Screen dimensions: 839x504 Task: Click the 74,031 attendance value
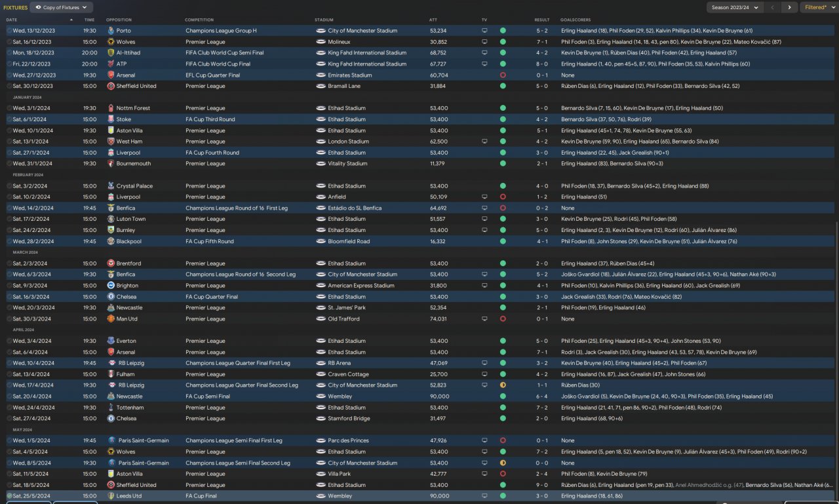439,319
